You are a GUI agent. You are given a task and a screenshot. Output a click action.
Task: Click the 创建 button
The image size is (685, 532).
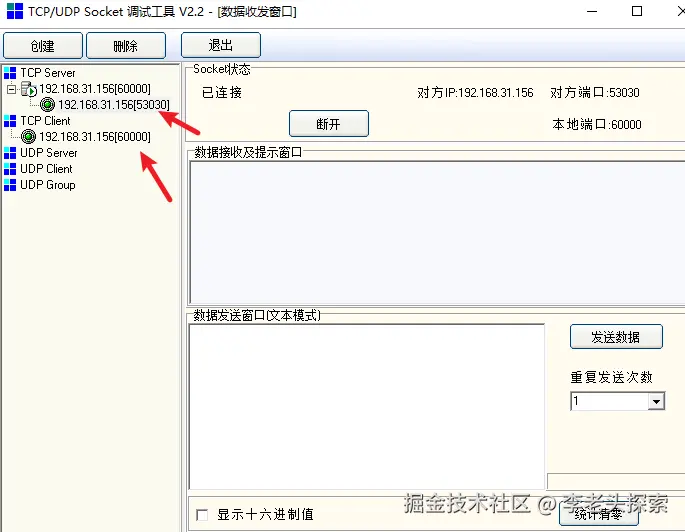click(43, 45)
